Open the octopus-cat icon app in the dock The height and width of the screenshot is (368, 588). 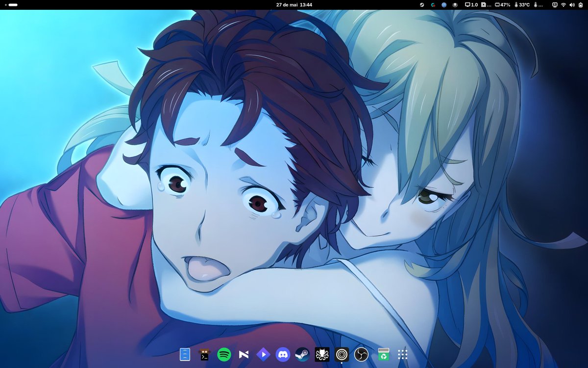click(x=322, y=354)
